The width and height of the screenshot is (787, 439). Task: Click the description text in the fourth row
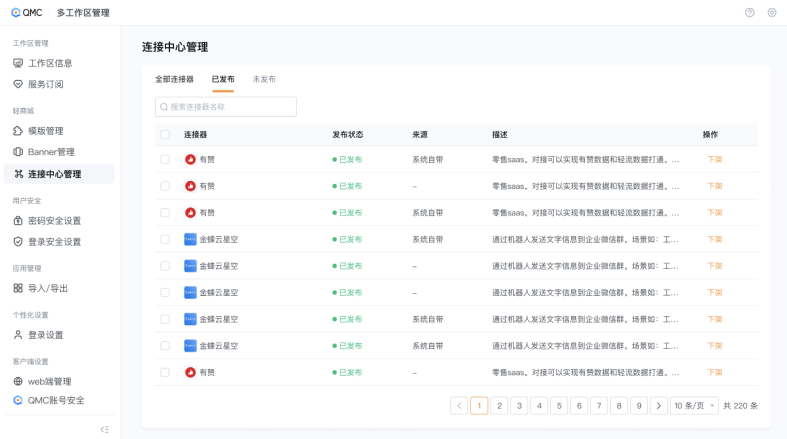tap(585, 239)
